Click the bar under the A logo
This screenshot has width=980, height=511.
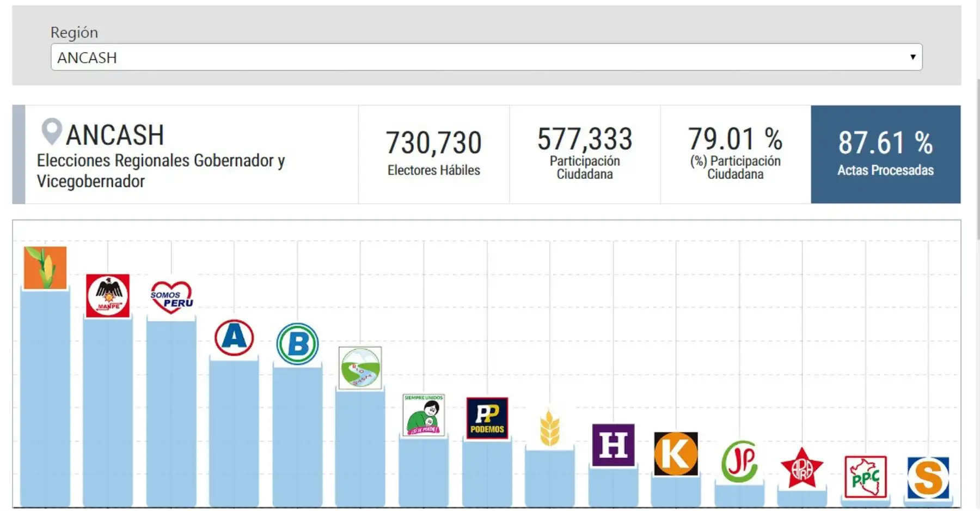[x=234, y=434]
